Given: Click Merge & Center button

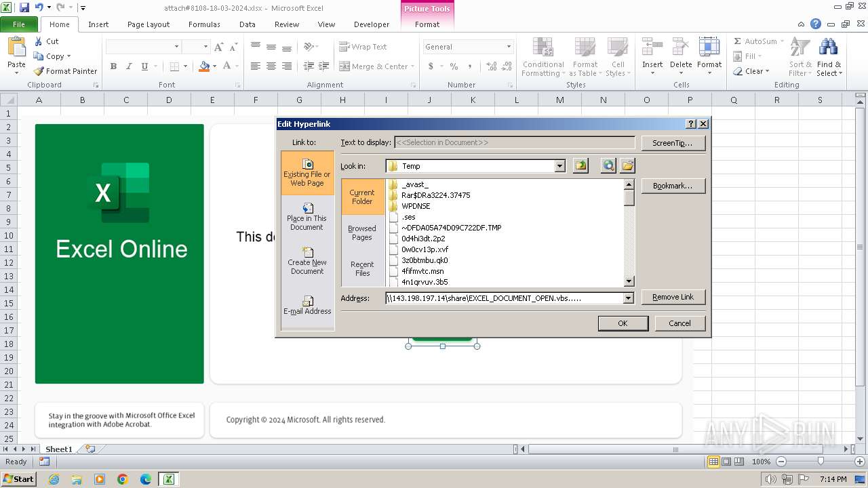Looking at the screenshot, I should pyautogui.click(x=374, y=66).
